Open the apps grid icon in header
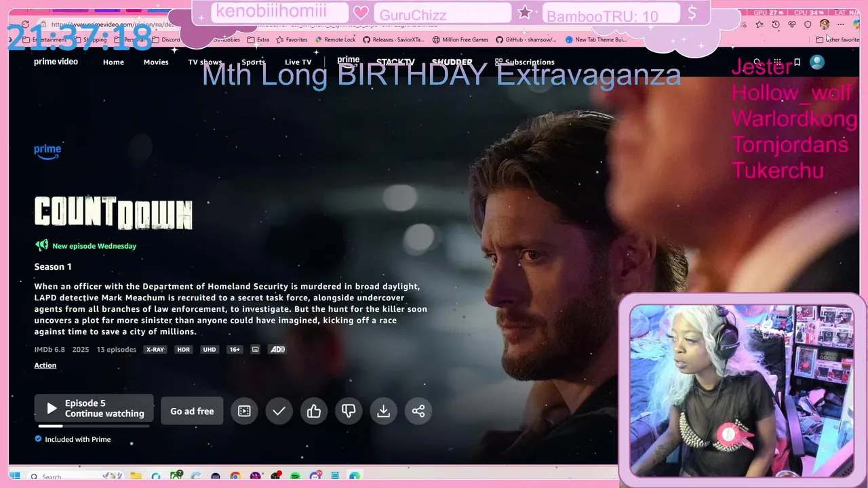 pyautogui.click(x=777, y=62)
